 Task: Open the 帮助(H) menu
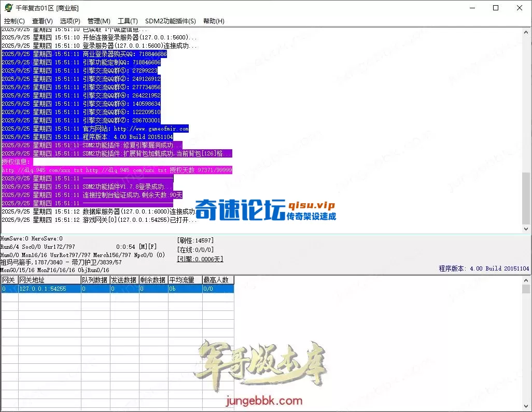point(214,21)
